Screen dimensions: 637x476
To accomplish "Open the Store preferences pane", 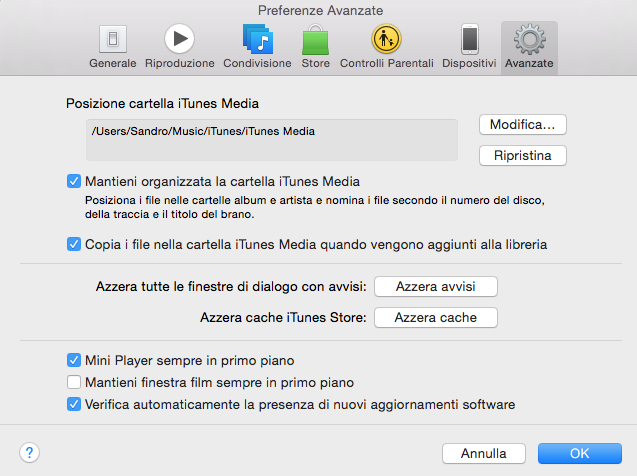I will tap(315, 47).
